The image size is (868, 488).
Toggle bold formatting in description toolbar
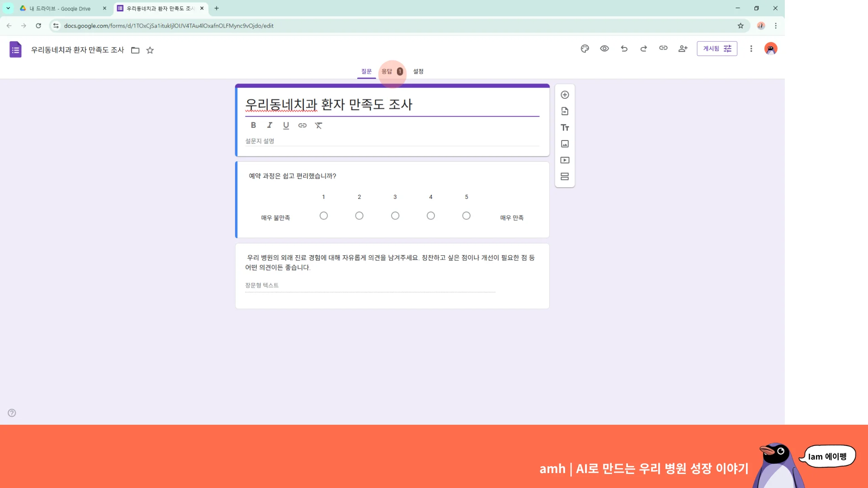(253, 126)
